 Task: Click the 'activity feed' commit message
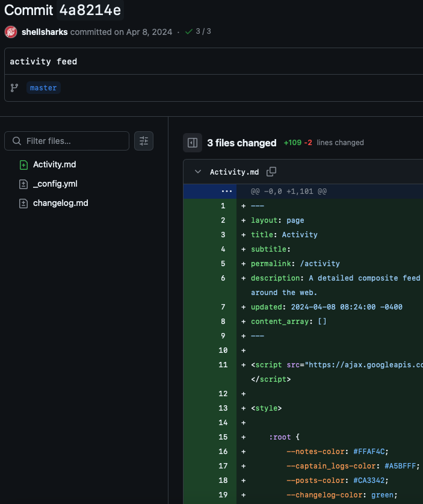pyautogui.click(x=43, y=61)
